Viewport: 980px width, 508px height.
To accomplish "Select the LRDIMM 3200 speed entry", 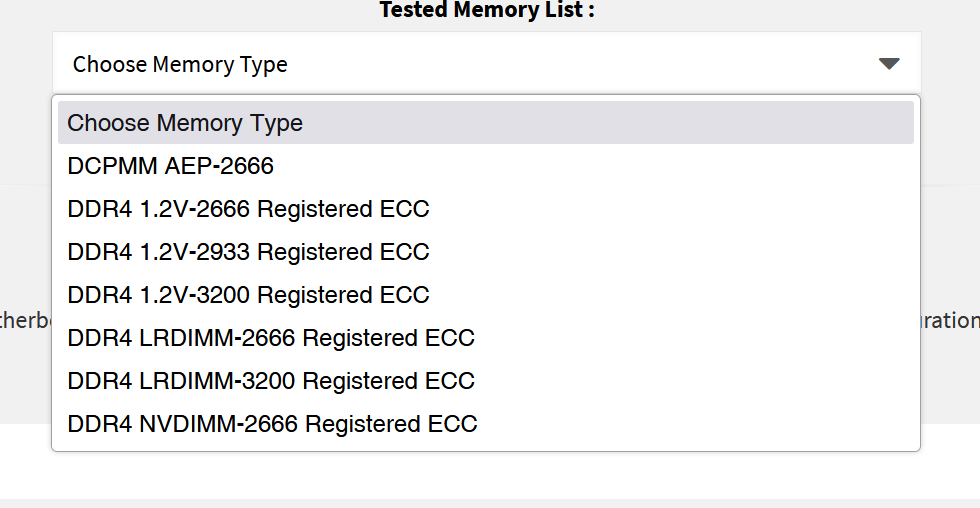I will click(271, 381).
